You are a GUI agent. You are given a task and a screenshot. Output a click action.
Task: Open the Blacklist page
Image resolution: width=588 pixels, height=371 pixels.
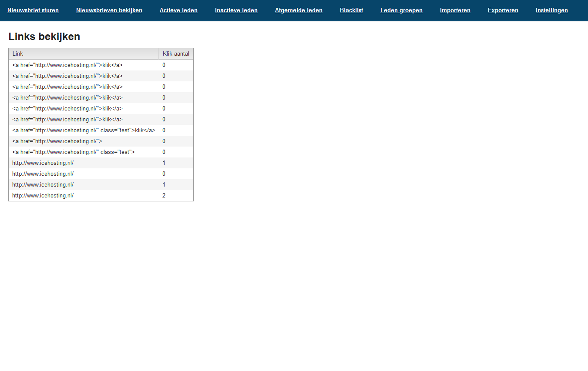pyautogui.click(x=351, y=10)
